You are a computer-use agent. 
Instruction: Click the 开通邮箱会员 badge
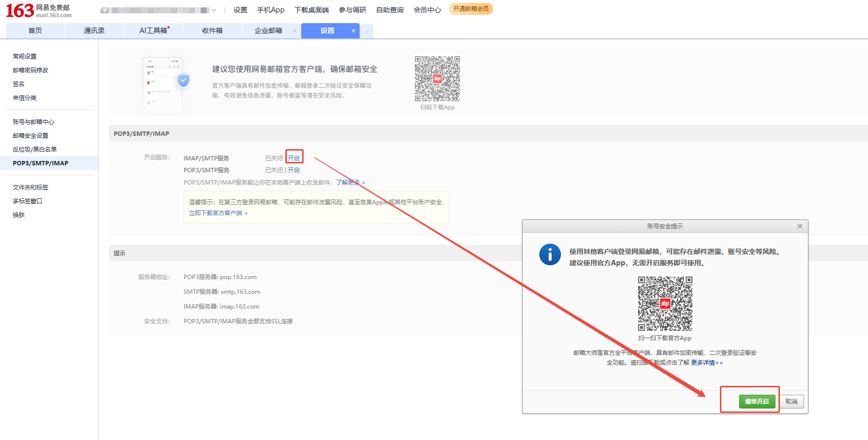(470, 9)
